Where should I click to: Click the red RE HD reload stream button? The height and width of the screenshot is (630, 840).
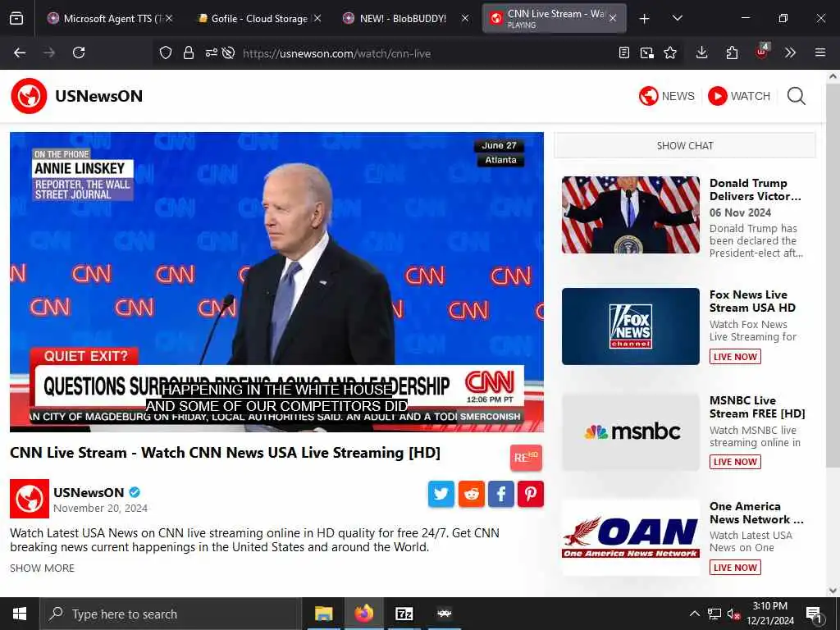pyautogui.click(x=526, y=458)
